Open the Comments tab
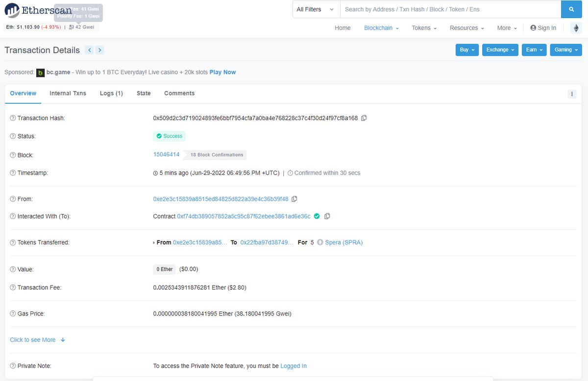The image size is (588, 381). click(x=179, y=94)
